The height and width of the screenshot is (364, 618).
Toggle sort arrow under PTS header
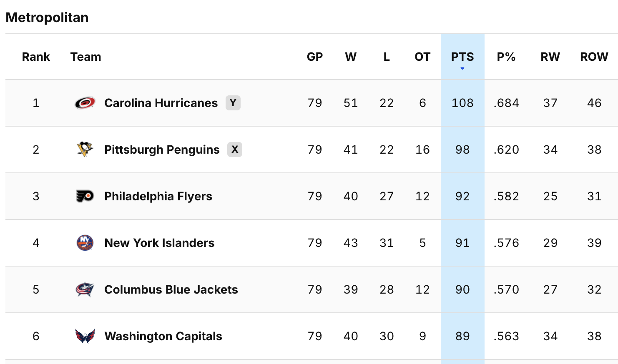pyautogui.click(x=462, y=68)
